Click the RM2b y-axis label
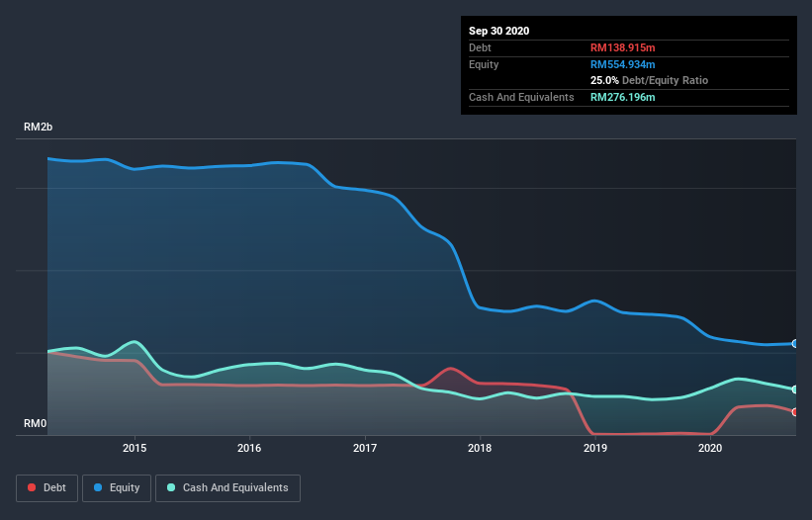Image resolution: width=812 pixels, height=520 pixels. 38,127
